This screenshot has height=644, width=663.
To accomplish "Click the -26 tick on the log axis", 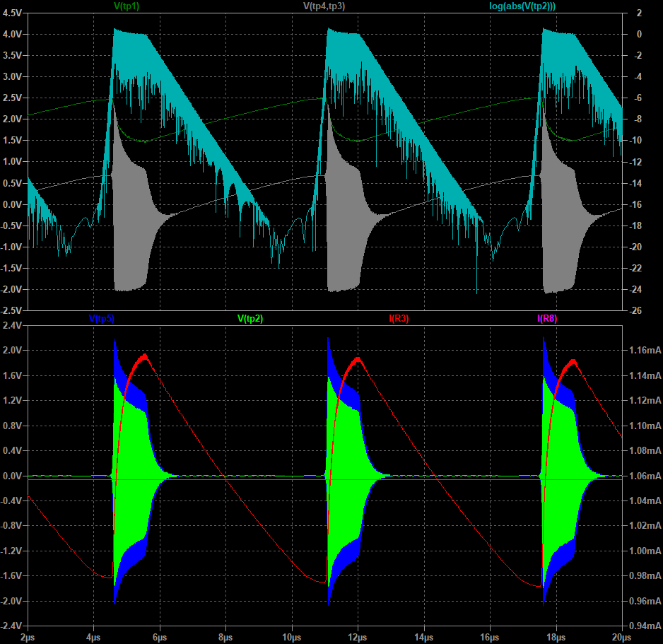I will click(637, 311).
